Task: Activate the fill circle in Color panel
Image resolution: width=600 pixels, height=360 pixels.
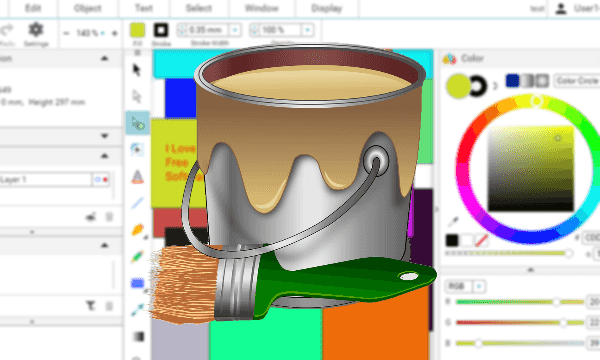Action: coord(458,86)
